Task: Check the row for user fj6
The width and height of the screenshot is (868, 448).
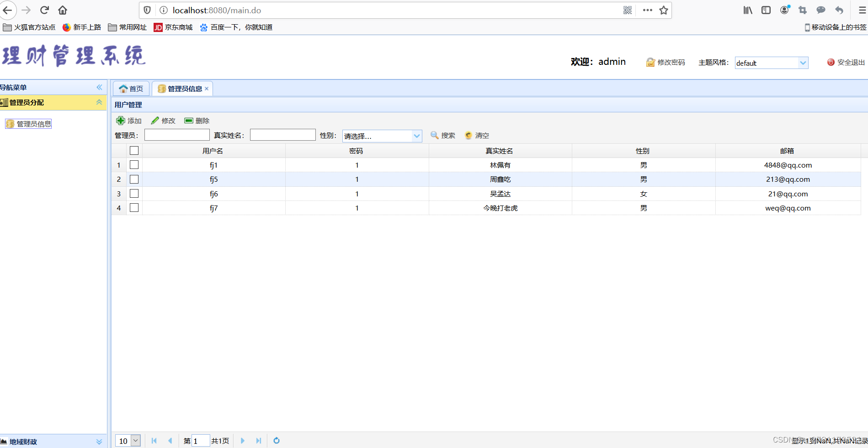Action: point(134,194)
